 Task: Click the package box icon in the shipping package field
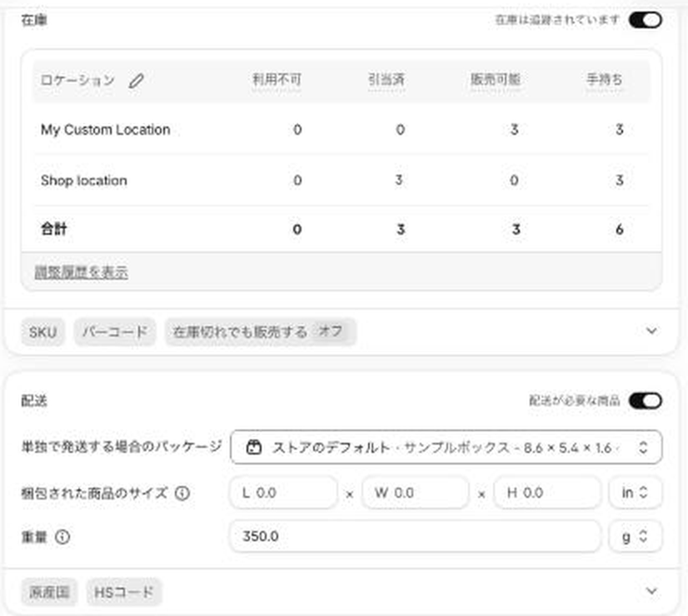(253, 447)
